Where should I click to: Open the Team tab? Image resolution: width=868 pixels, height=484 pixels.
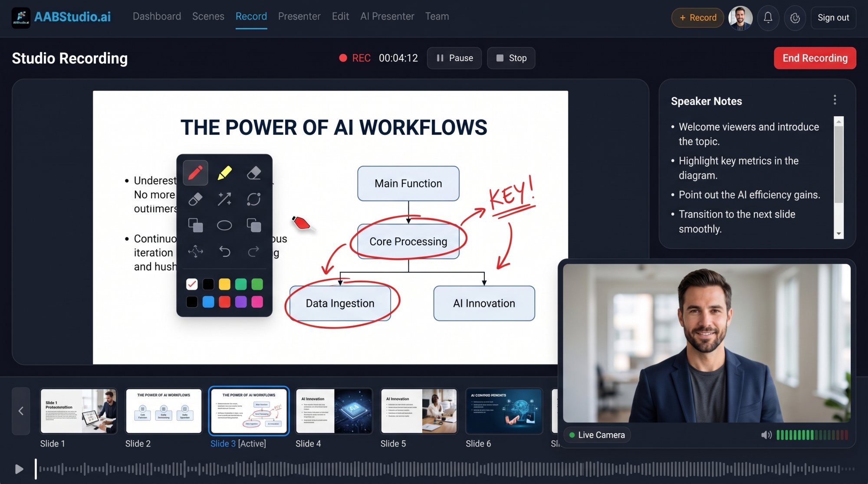point(437,16)
